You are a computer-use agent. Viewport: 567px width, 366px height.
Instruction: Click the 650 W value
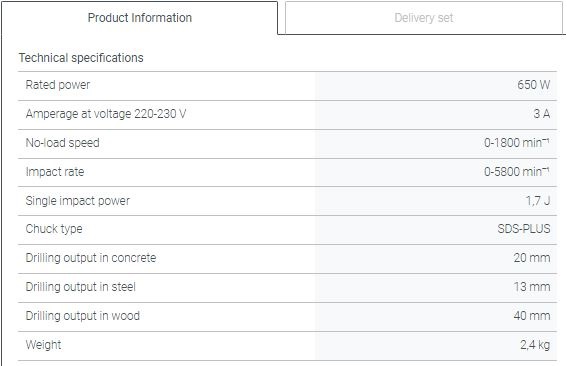pyautogui.click(x=533, y=85)
